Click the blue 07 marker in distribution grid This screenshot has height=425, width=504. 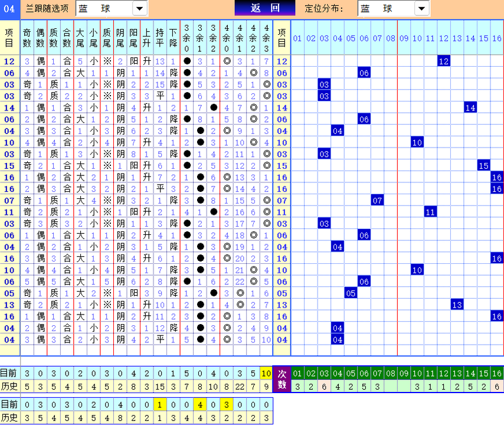[x=377, y=201]
